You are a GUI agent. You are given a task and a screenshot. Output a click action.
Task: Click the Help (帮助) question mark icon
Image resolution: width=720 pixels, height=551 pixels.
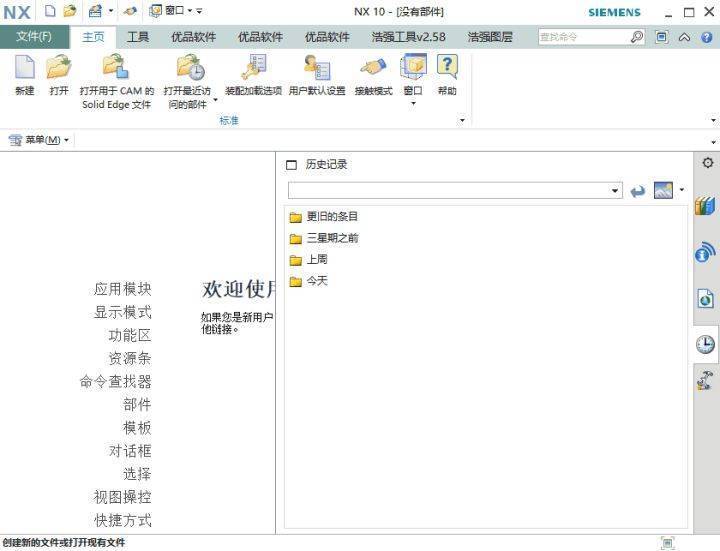coord(447,67)
